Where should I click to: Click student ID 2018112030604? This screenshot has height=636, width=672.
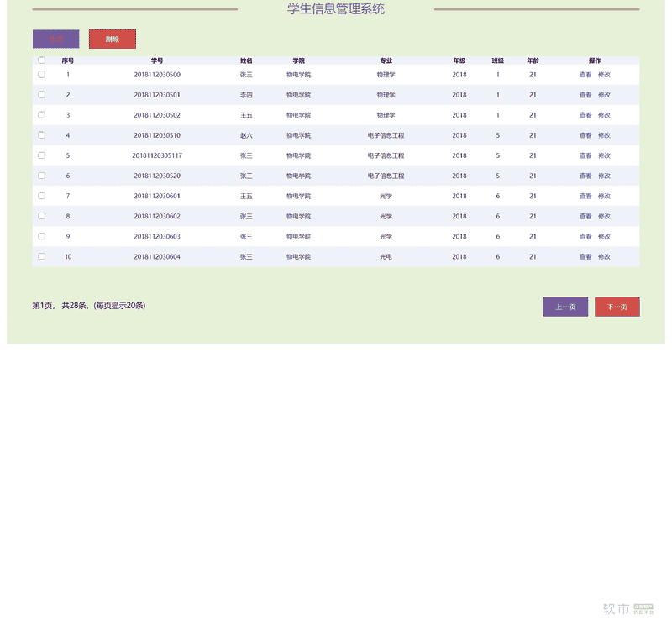[x=157, y=257]
